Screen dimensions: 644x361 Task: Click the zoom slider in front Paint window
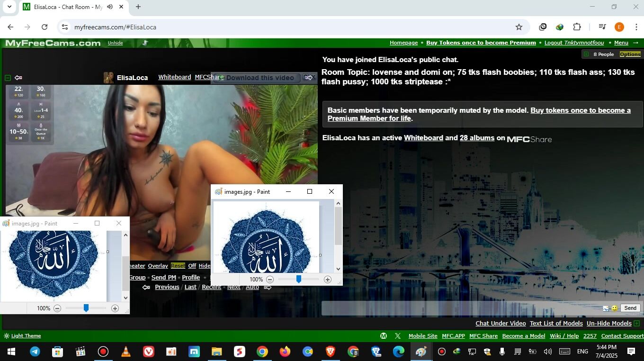(299, 280)
